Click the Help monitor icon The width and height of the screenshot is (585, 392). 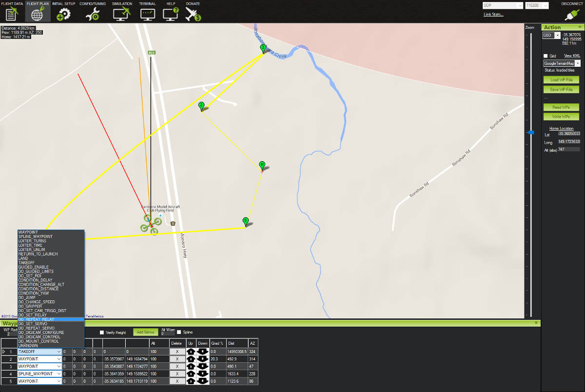pyautogui.click(x=171, y=14)
